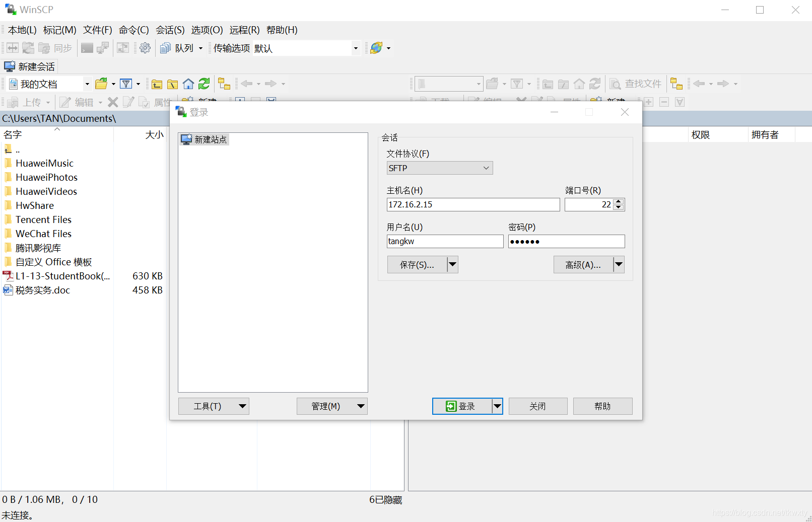The image size is (812, 522).
Task: Open local directory folder icon
Action: click(101, 84)
